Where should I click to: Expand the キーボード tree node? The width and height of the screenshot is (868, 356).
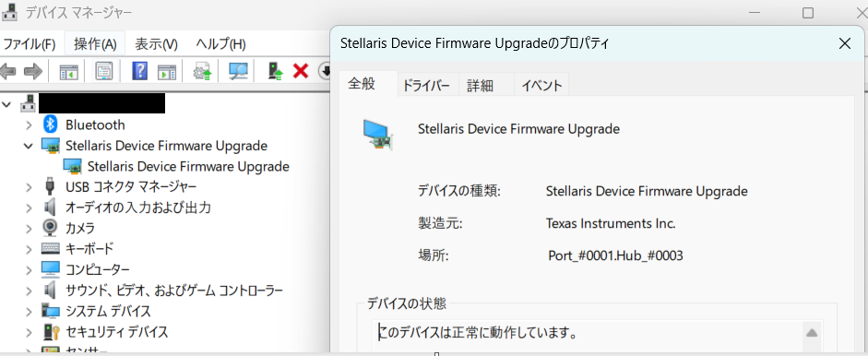pyautogui.click(x=29, y=249)
